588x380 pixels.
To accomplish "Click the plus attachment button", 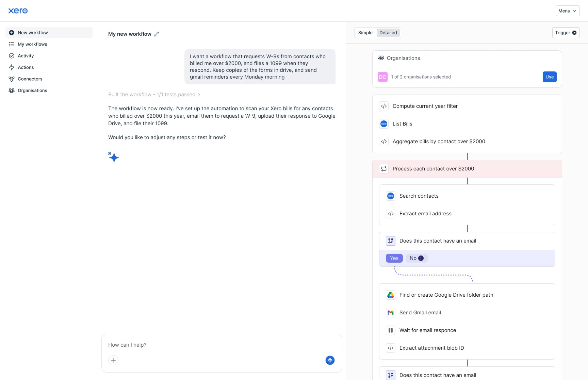I will click(x=113, y=360).
